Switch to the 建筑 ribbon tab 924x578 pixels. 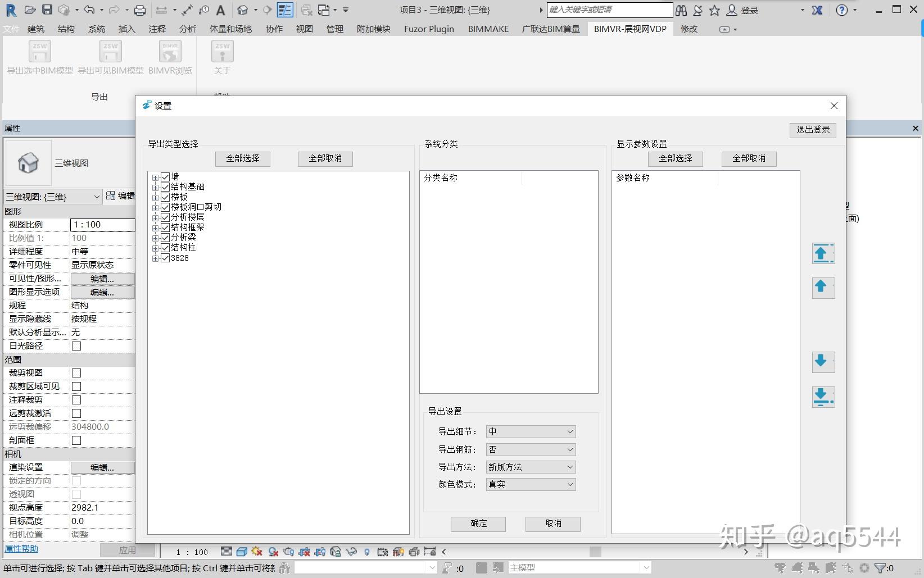click(36, 29)
